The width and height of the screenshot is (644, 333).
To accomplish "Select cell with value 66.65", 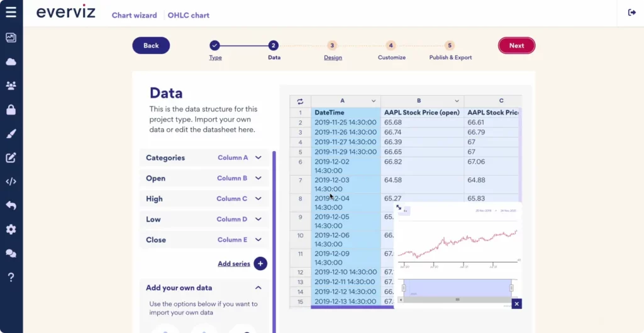I will coord(422,152).
